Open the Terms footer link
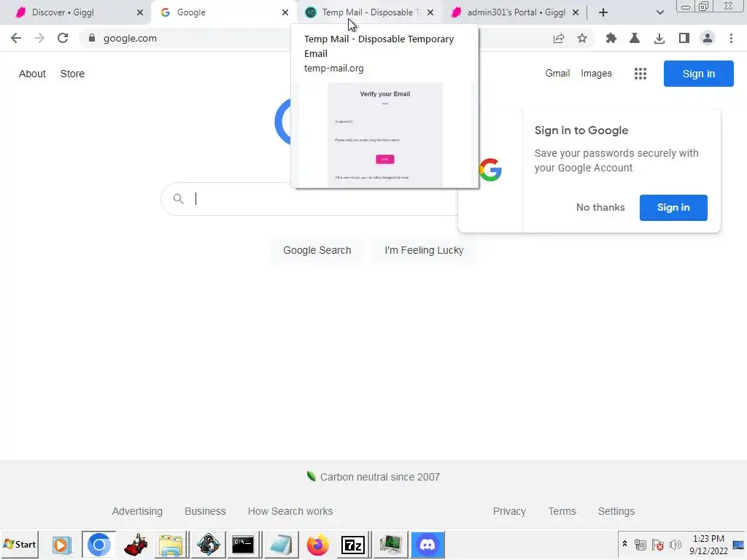747x560 pixels. pos(562,511)
